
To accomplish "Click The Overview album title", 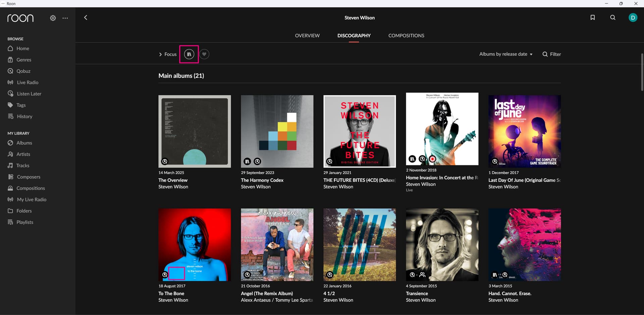I will (x=173, y=180).
